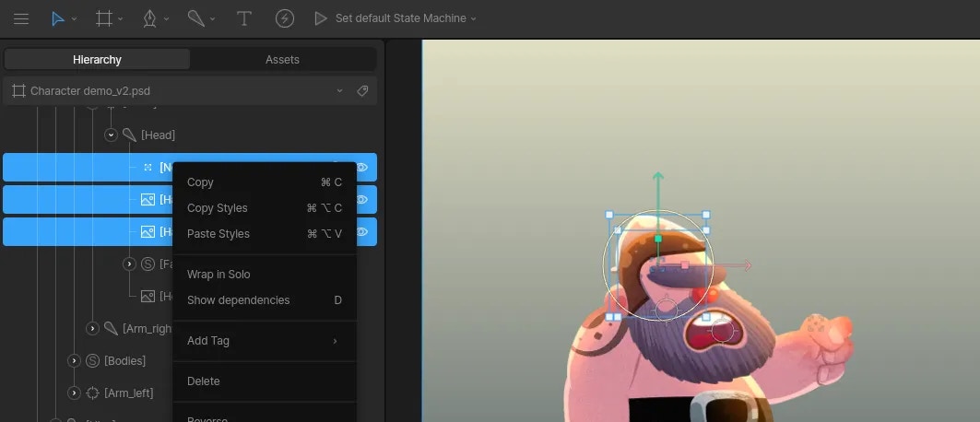Switch to the Hierarchy tab
Viewport: 980px width, 422px height.
(97, 59)
